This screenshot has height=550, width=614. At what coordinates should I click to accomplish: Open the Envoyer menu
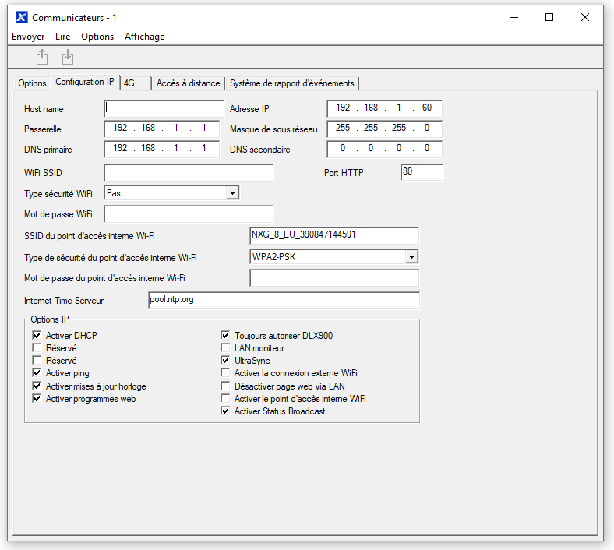[x=27, y=37]
